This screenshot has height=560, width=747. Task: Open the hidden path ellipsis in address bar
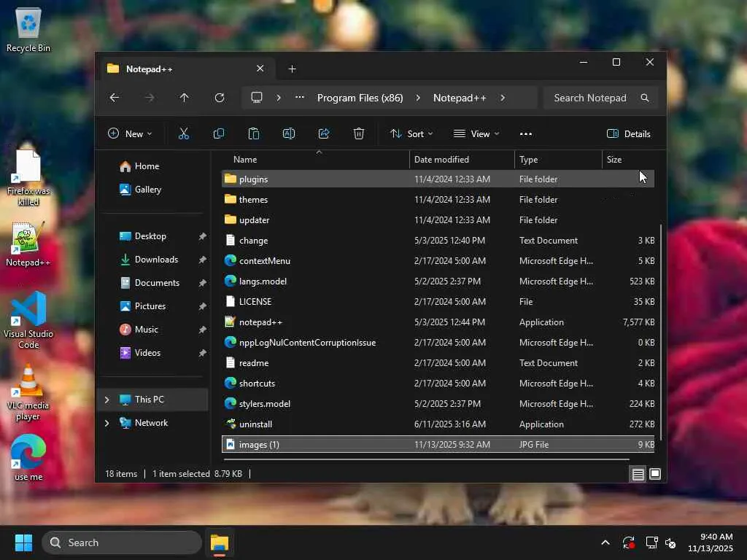click(x=300, y=98)
